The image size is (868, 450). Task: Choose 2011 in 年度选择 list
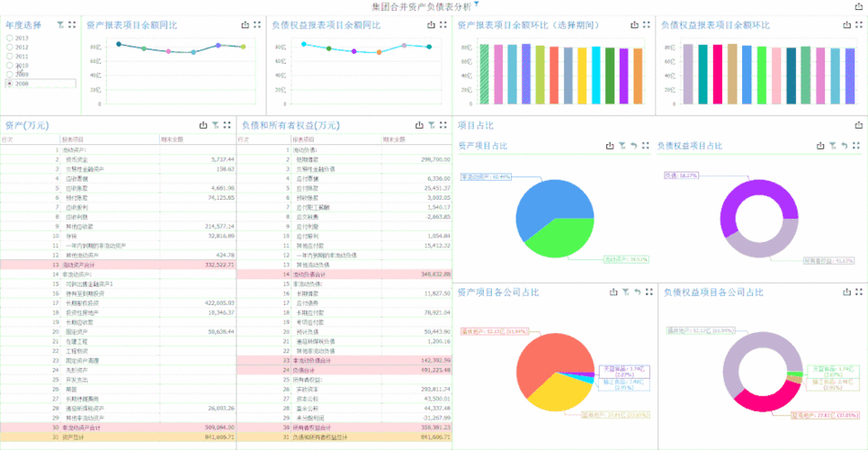point(9,56)
